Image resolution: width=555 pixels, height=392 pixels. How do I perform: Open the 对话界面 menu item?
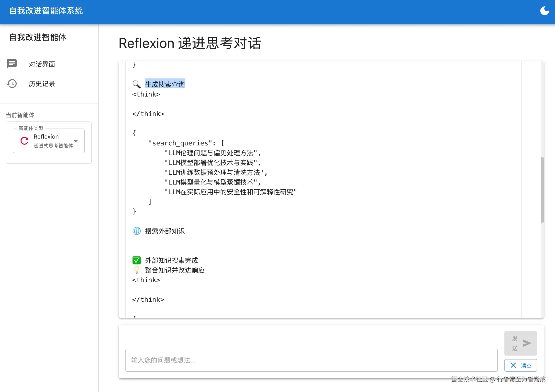point(42,64)
